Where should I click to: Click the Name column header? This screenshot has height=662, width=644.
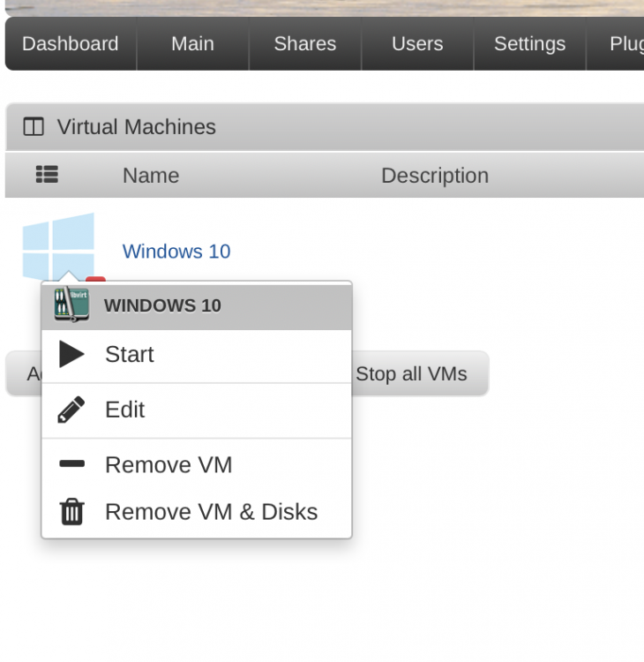[x=151, y=176]
